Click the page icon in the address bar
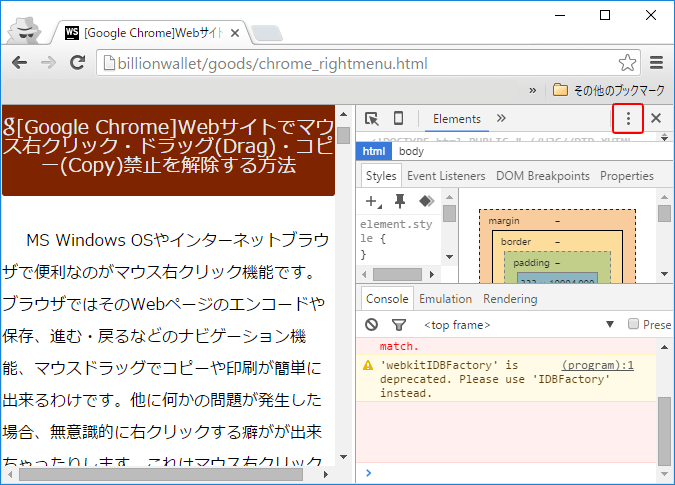This screenshot has height=485, width=675. [109, 63]
